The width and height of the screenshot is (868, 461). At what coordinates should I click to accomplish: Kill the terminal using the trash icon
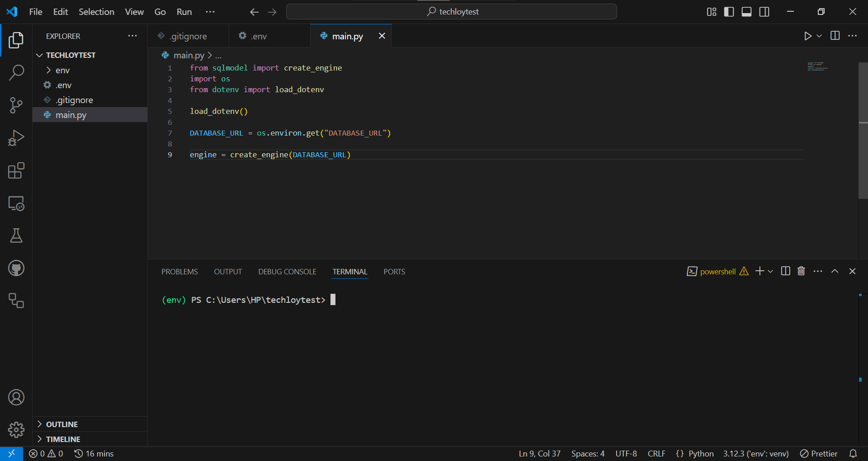pos(801,271)
